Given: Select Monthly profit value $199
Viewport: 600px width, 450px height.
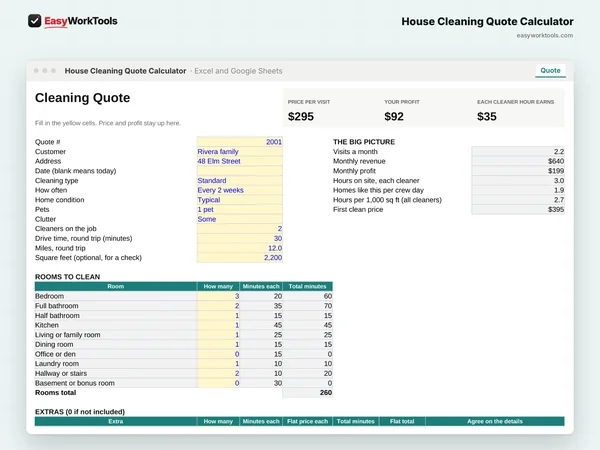Looking at the screenshot, I should pyautogui.click(x=518, y=171).
